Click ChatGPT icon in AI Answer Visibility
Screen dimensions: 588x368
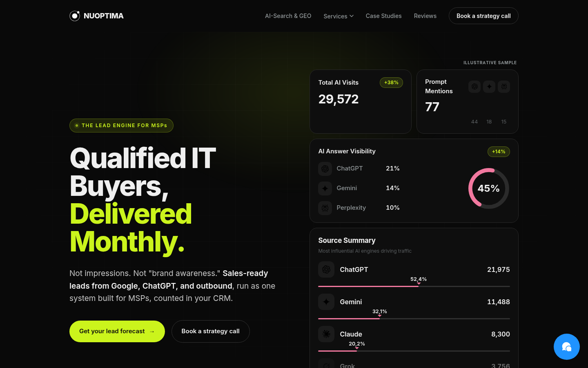coord(325,168)
